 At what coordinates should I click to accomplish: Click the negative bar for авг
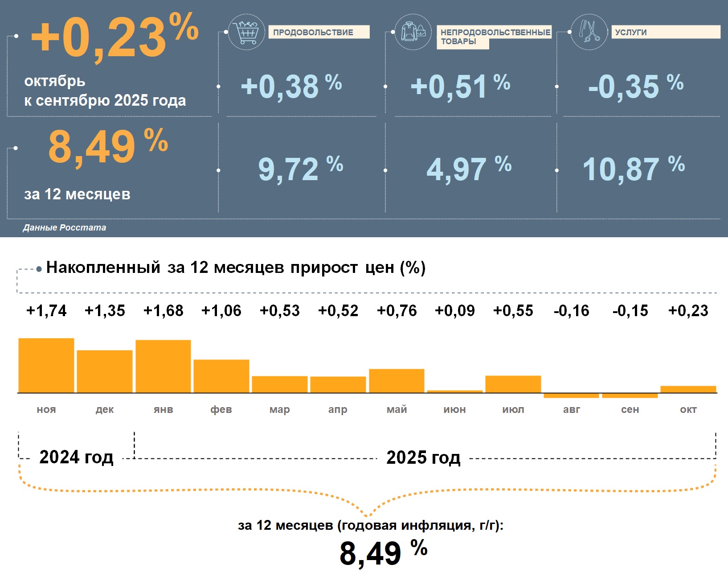pos(571,396)
